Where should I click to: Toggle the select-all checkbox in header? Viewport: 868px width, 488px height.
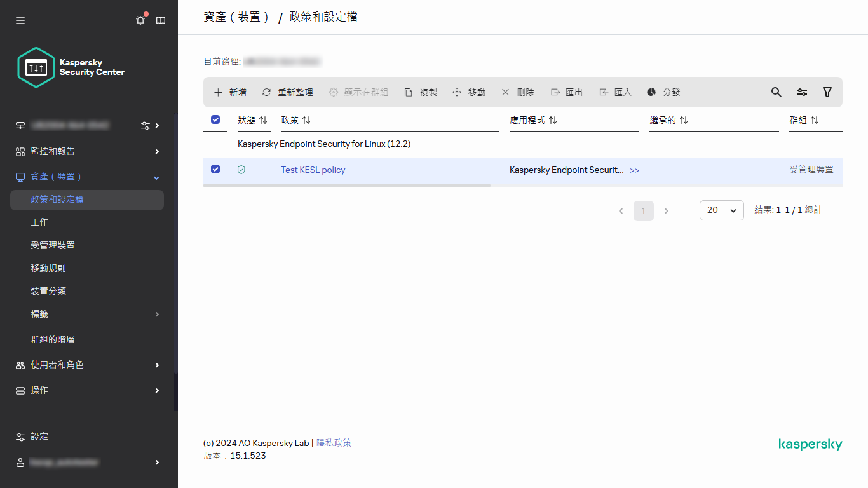[x=215, y=119]
